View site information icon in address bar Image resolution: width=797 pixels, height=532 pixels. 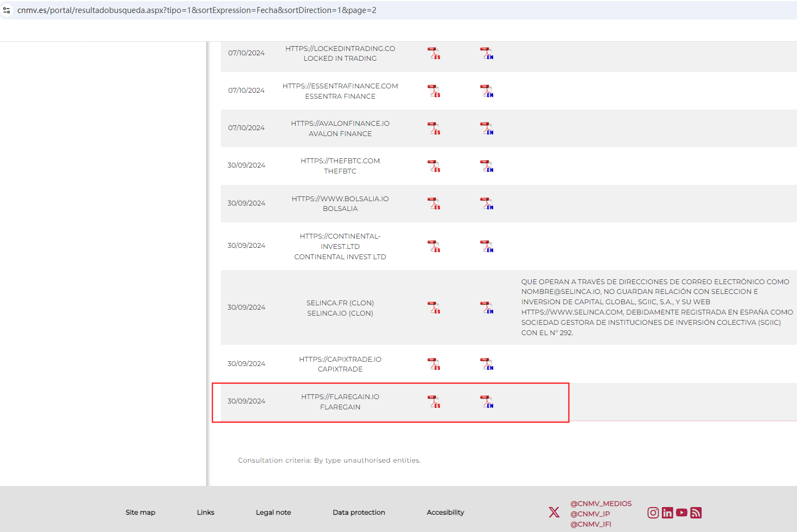pyautogui.click(x=7, y=10)
